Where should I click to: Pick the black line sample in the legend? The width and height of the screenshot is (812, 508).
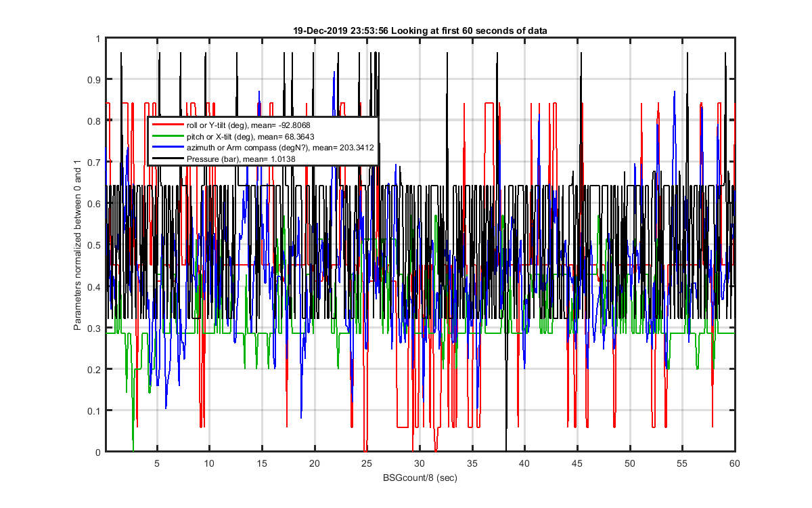167,158
